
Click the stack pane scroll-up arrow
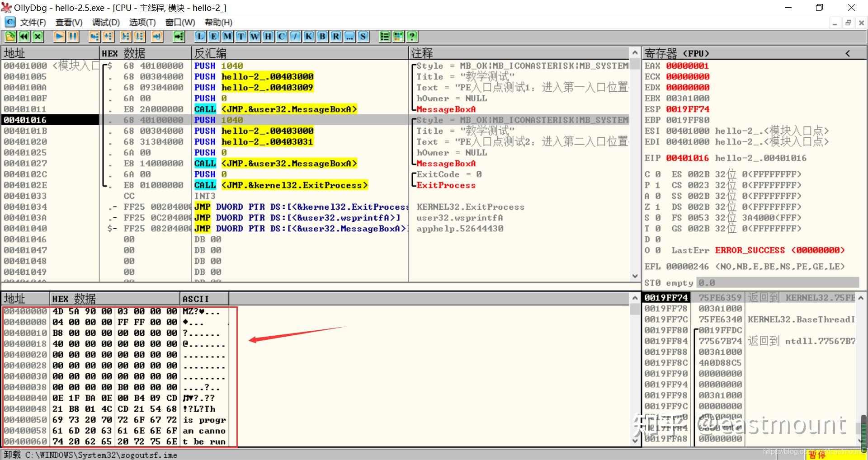click(861, 298)
